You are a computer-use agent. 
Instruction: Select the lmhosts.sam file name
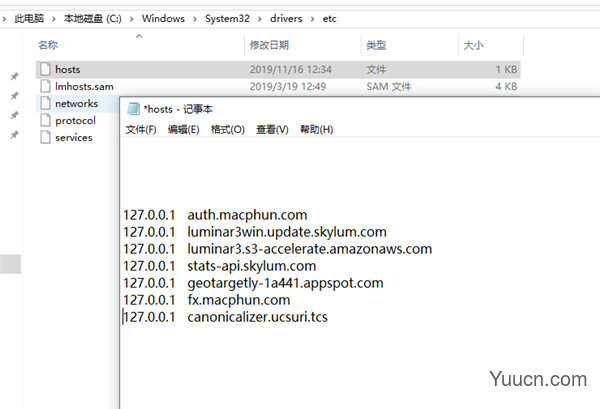(x=84, y=86)
